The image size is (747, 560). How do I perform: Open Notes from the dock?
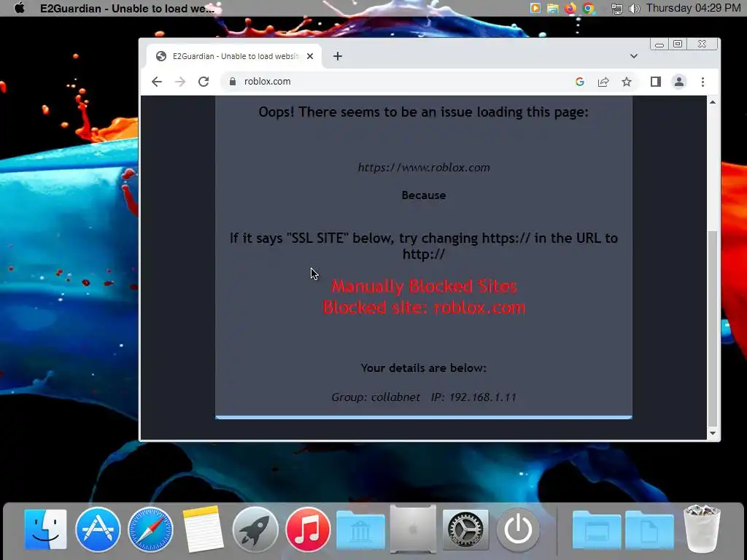pyautogui.click(x=203, y=529)
